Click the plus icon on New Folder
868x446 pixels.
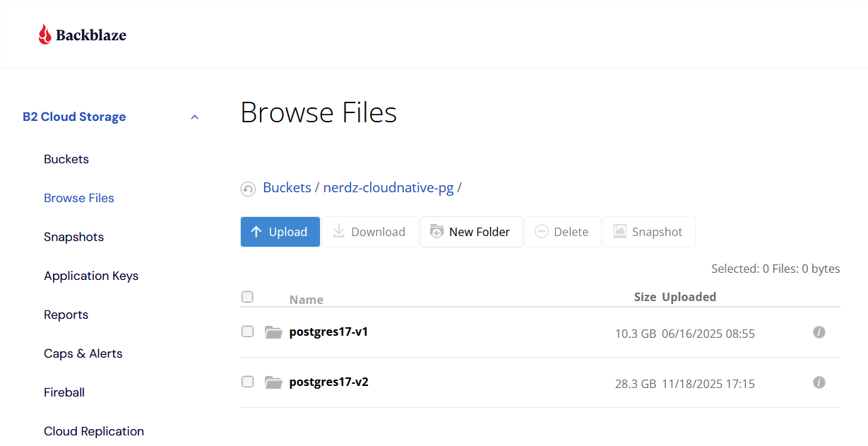438,231
